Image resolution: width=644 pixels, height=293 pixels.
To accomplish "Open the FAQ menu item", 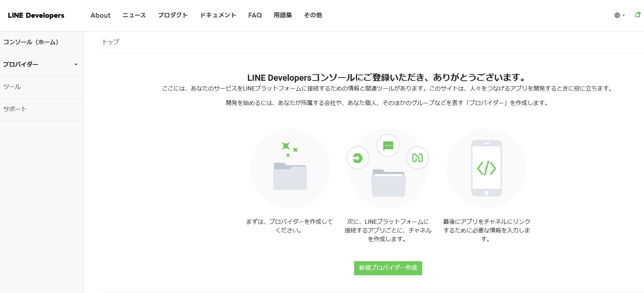I will [x=255, y=15].
